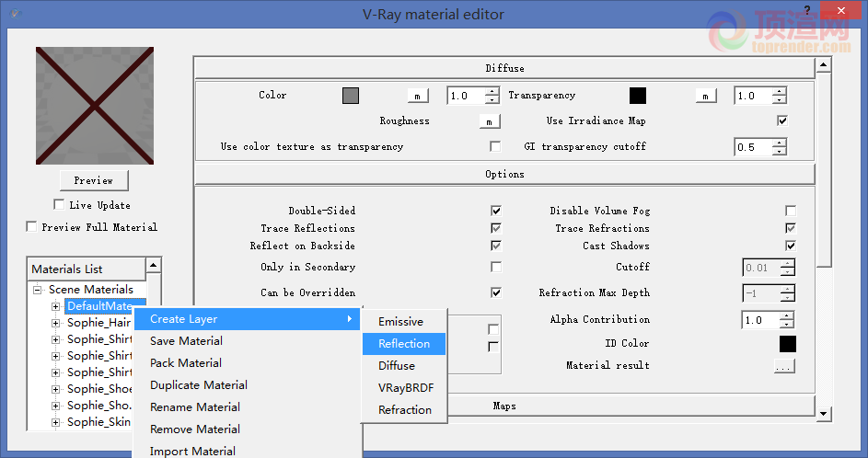The image size is (868, 458).
Task: Enable Disable Volume Fog checkbox
Action: 791,211
